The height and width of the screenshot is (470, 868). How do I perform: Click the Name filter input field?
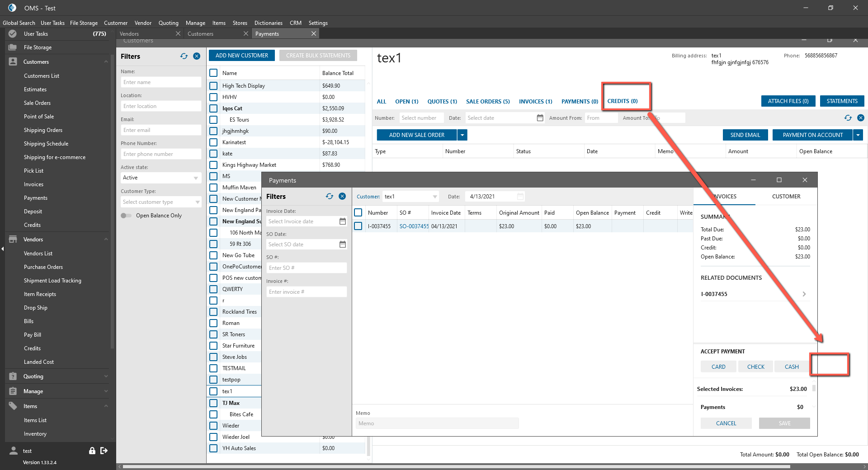161,82
